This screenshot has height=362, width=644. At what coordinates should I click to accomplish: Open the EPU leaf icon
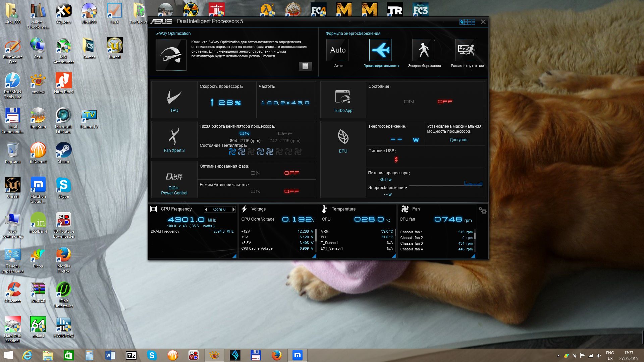343,137
